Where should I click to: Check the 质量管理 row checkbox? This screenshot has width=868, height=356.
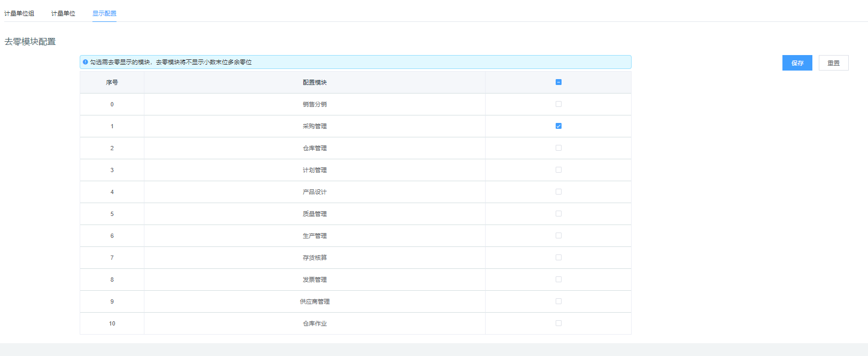pyautogui.click(x=558, y=214)
